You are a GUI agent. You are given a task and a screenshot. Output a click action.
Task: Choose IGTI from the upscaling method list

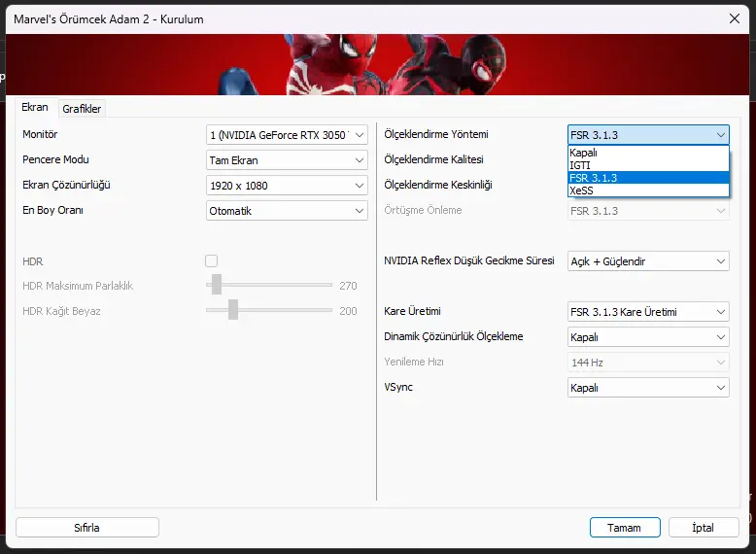[648, 165]
